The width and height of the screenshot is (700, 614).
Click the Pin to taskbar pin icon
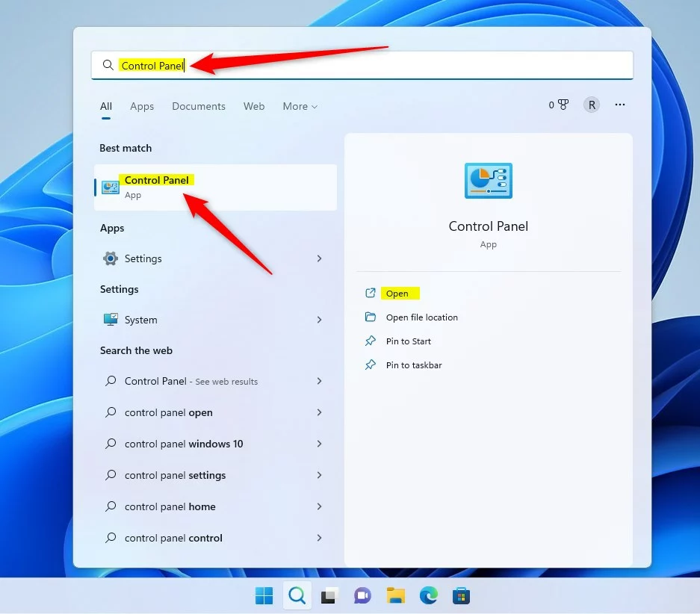pyautogui.click(x=370, y=365)
